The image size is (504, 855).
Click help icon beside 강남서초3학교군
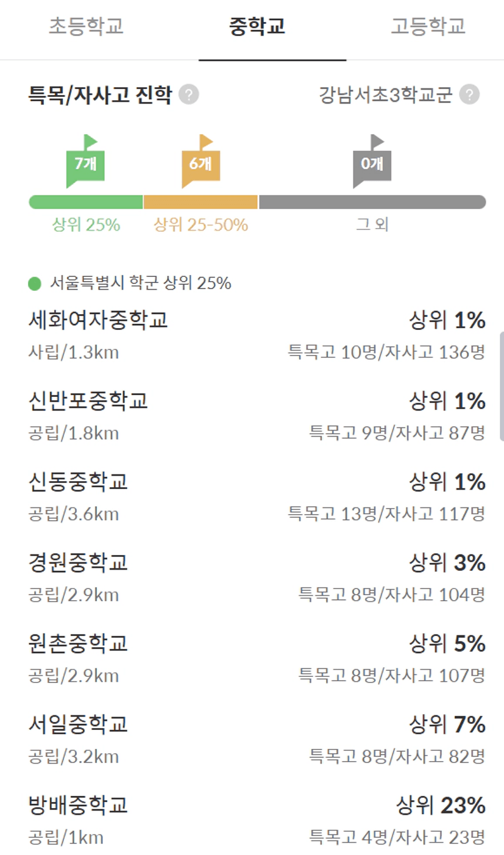(469, 95)
